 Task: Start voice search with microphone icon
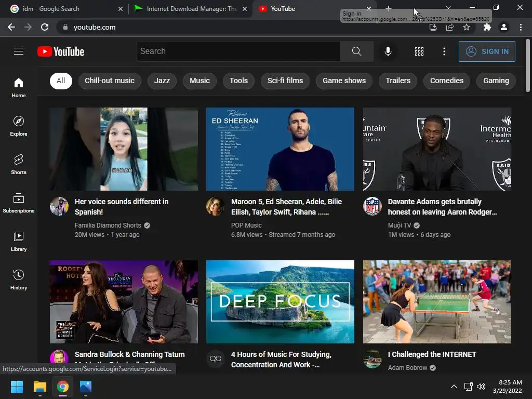click(388, 51)
